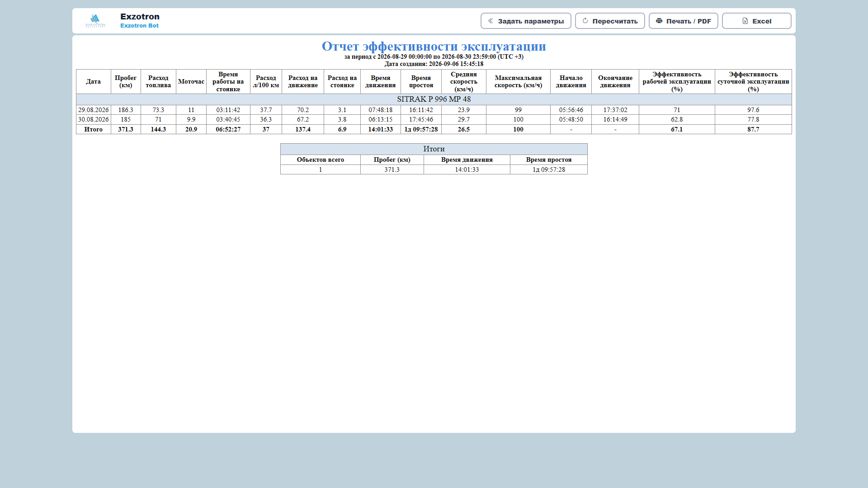Click the efficiency value 97.6
This screenshot has height=488, width=868.
pos(753,110)
